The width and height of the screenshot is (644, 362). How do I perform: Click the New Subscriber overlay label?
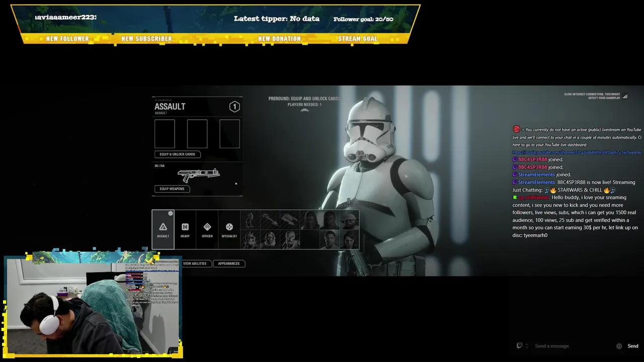tap(146, 39)
